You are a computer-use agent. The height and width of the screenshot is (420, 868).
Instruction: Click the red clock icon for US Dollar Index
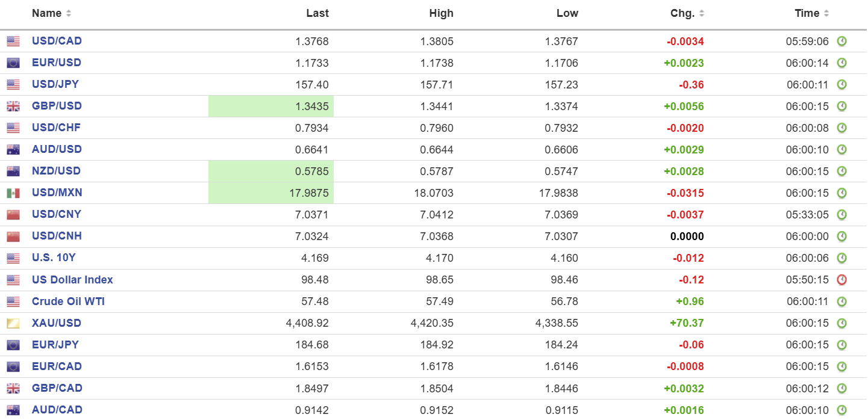coord(841,280)
